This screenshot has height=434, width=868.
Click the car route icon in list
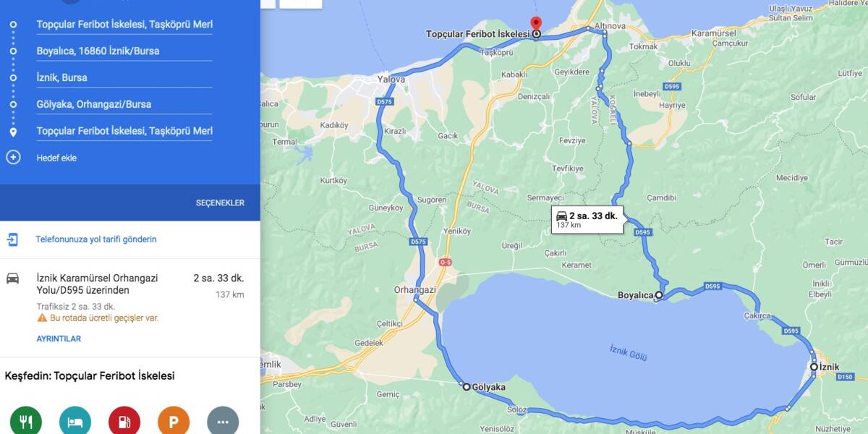pos(13,278)
